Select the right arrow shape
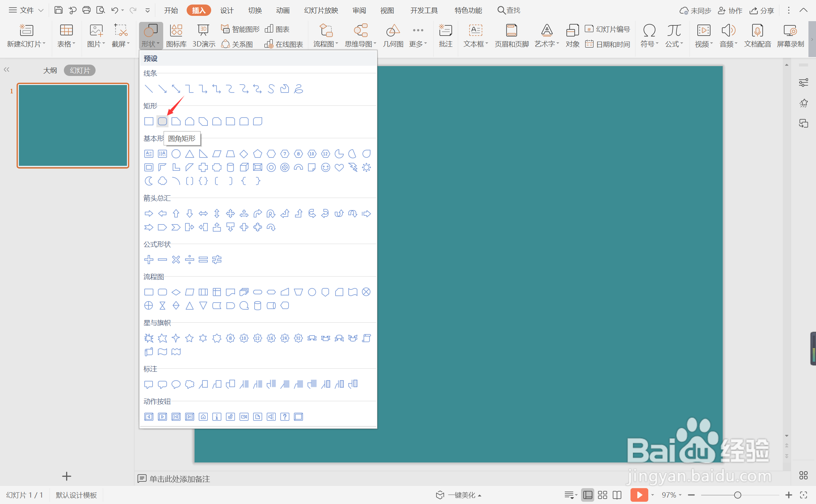Screen dimensions: 816x504 pyautogui.click(x=149, y=213)
